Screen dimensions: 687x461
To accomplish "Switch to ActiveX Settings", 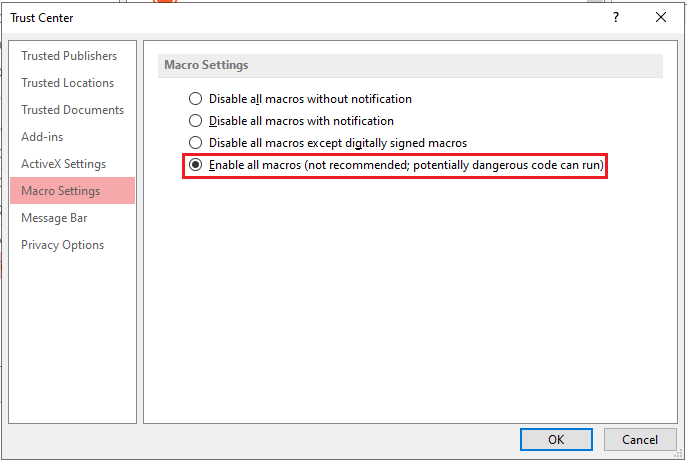I will tap(63, 164).
